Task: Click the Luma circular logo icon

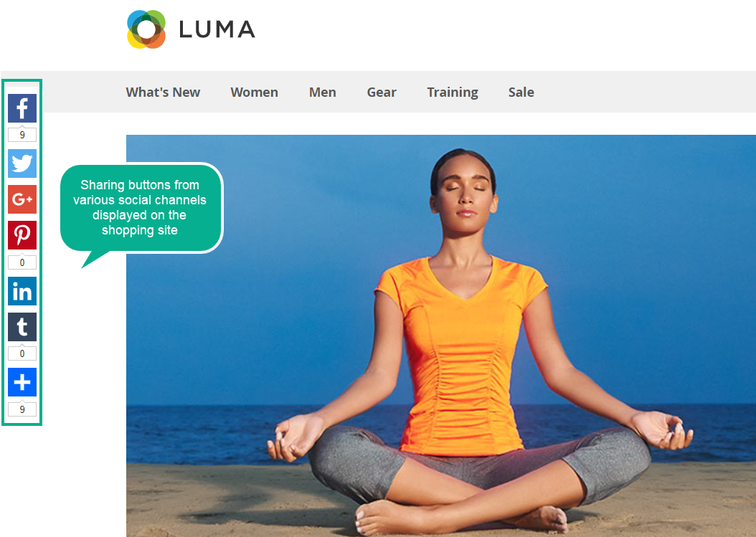Action: click(146, 29)
